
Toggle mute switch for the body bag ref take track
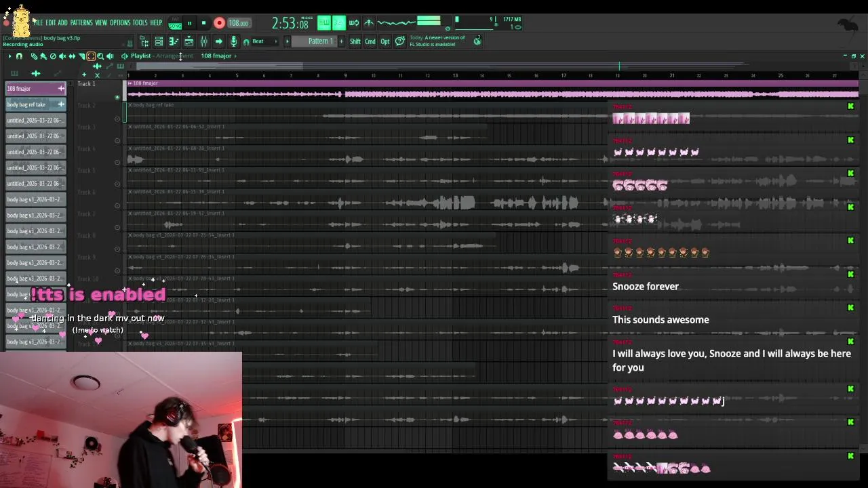coord(117,119)
